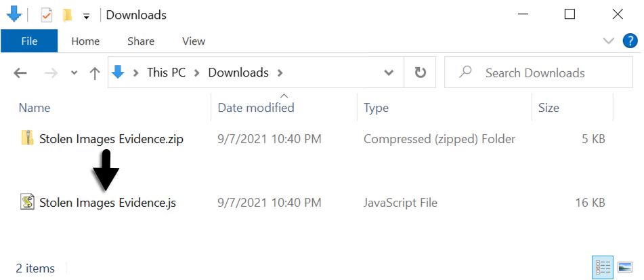Refresh the Downloads folder view

point(420,73)
